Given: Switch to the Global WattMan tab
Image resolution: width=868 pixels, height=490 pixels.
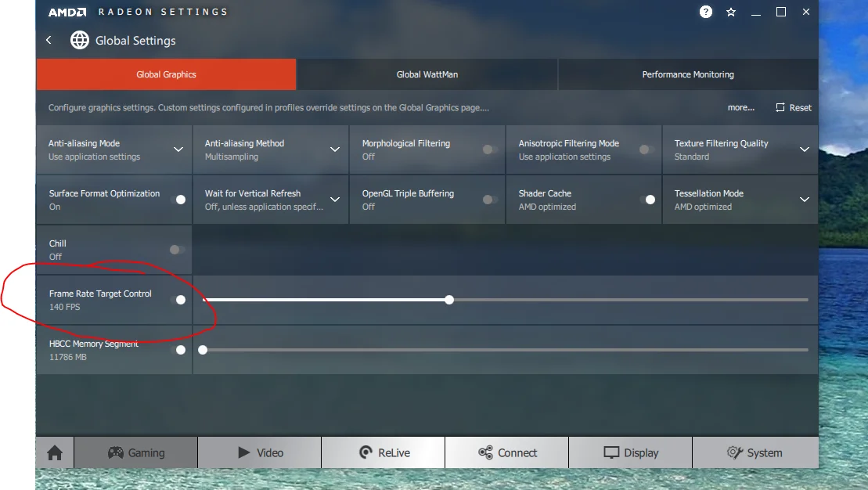Looking at the screenshot, I should (x=427, y=74).
